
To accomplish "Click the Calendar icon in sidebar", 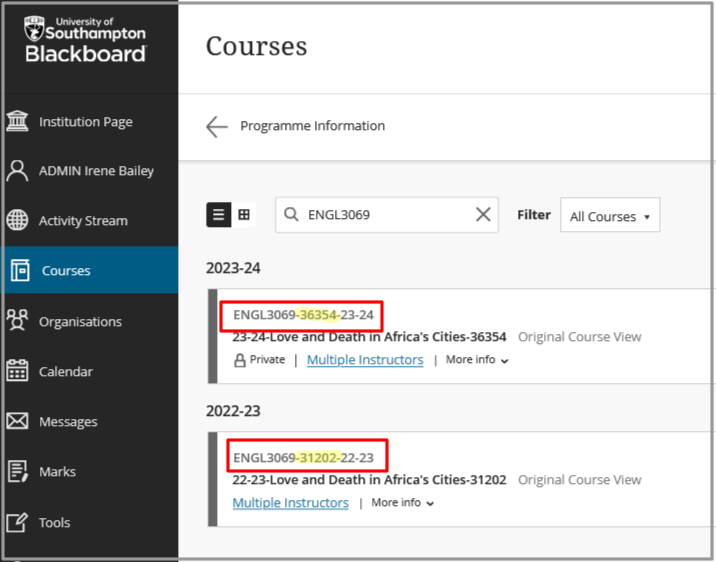I will pos(17,371).
